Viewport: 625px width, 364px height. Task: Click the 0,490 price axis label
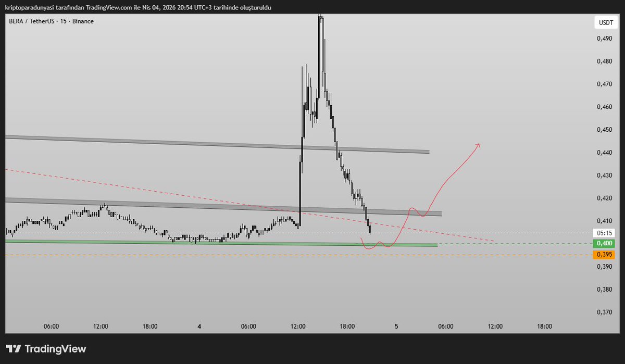[604, 38]
